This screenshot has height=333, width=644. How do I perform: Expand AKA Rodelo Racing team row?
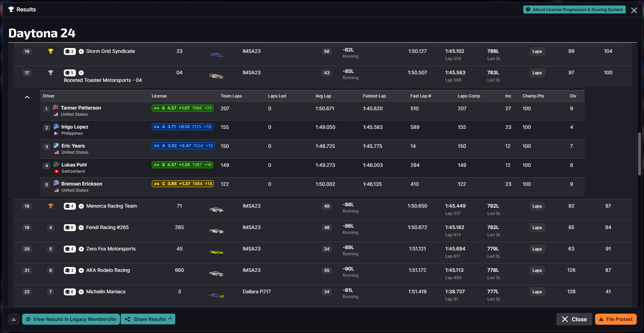pyautogui.click(x=81, y=270)
